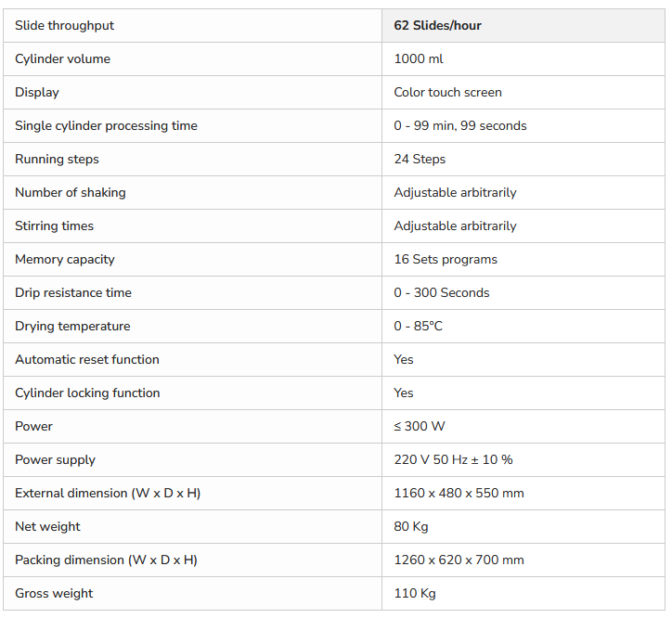
Task: Click "Adjustable arbitrarily" in Stirring times row
Action: (x=455, y=226)
